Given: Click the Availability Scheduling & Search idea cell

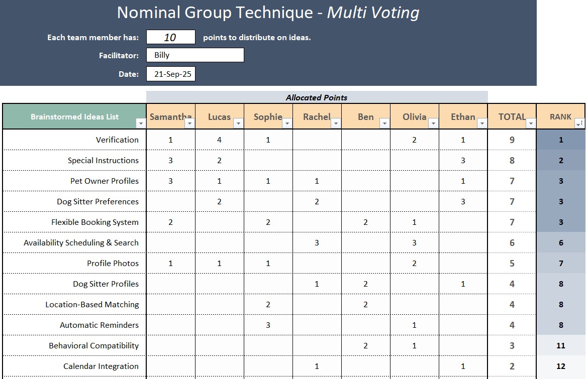Looking at the screenshot, I should click(74, 243).
